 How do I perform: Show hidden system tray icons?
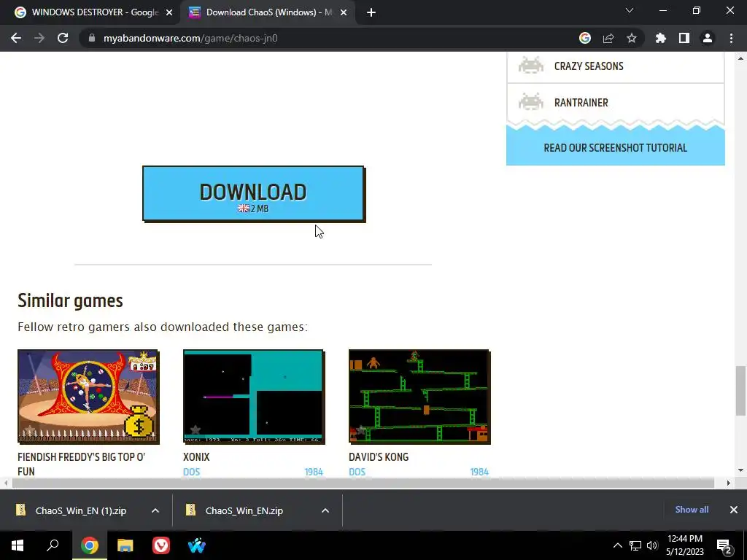point(617,545)
